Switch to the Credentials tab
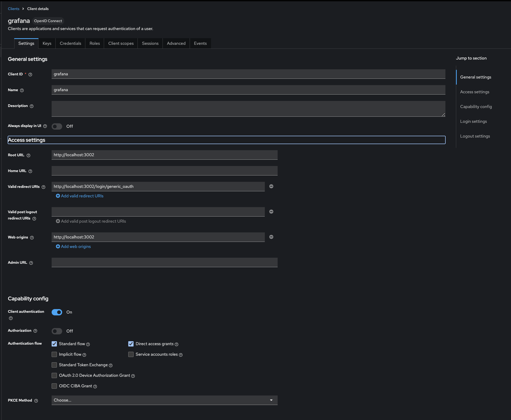 pyautogui.click(x=70, y=43)
